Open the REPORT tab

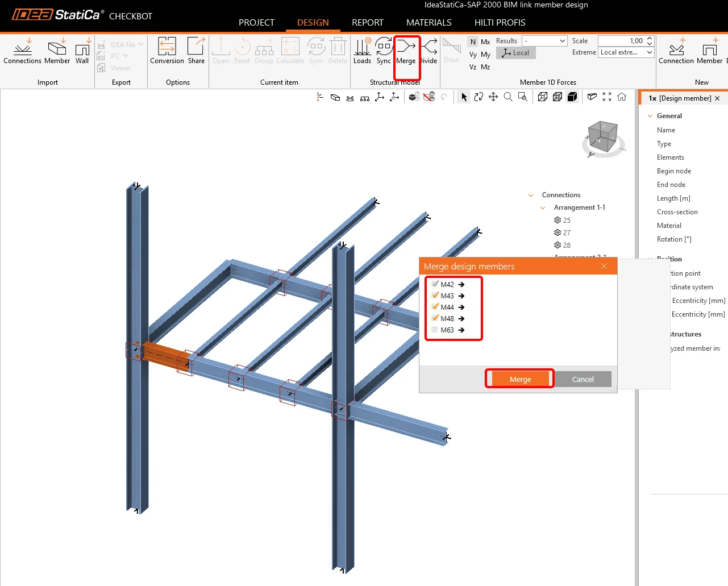click(368, 23)
